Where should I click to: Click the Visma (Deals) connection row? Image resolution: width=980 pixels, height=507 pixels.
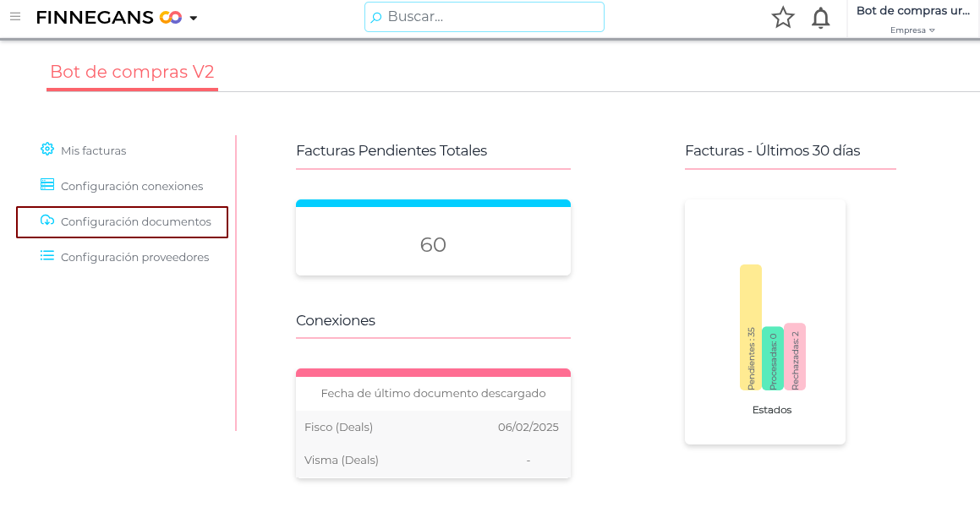click(433, 461)
